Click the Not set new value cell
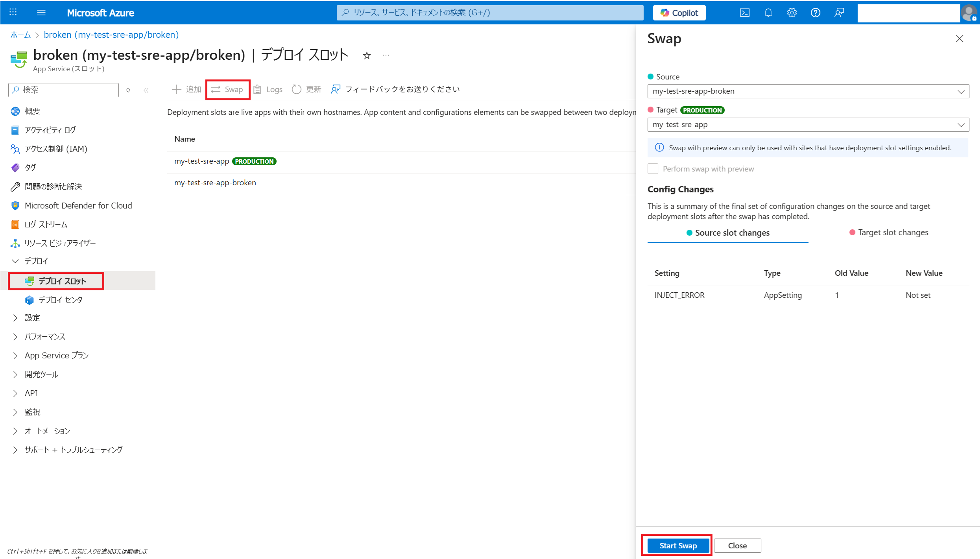The image size is (980, 559). pyautogui.click(x=918, y=295)
